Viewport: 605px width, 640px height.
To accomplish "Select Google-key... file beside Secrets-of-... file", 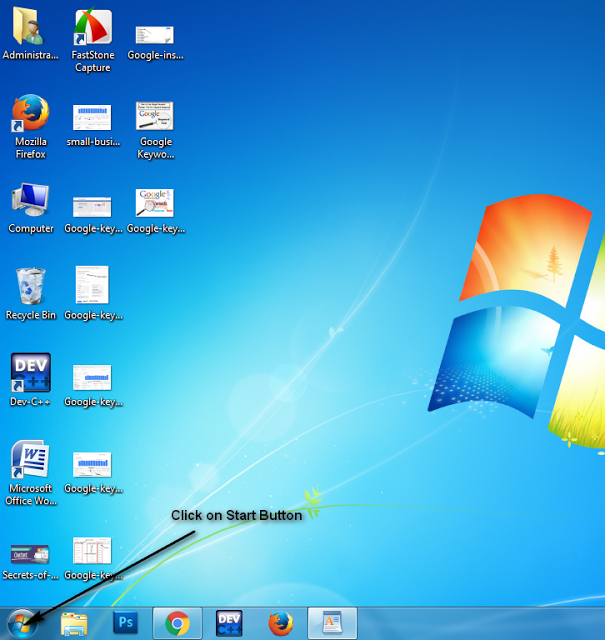I will point(93,558).
